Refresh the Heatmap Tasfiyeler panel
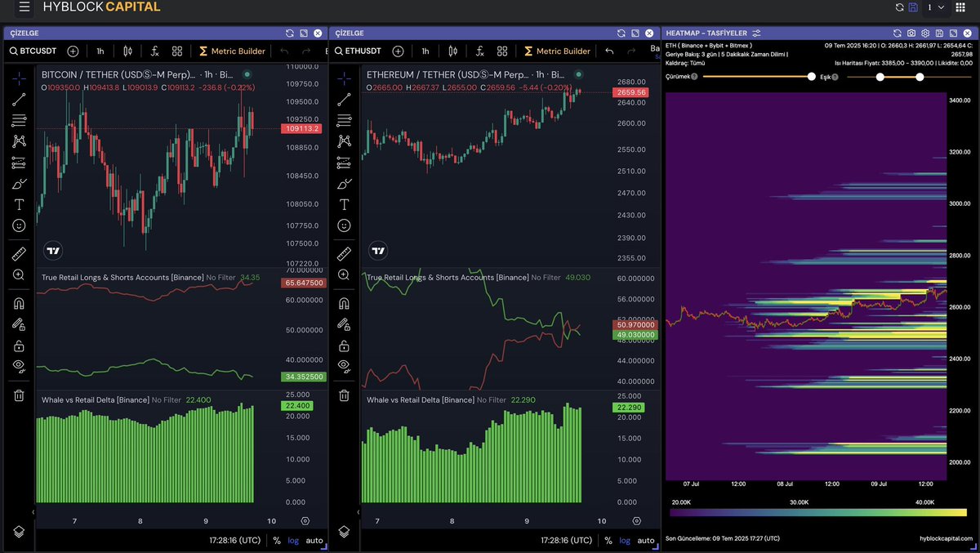 [x=897, y=33]
